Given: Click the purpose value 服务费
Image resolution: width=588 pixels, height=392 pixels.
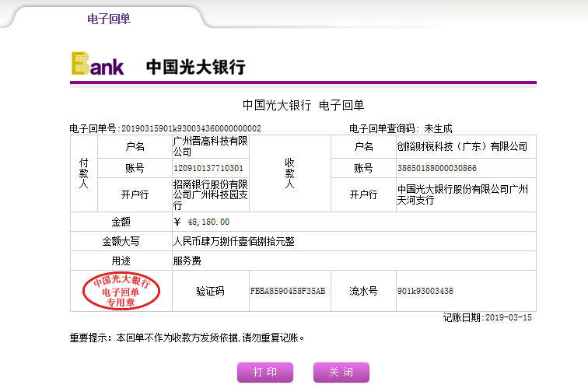Looking at the screenshot, I should coord(187,261).
